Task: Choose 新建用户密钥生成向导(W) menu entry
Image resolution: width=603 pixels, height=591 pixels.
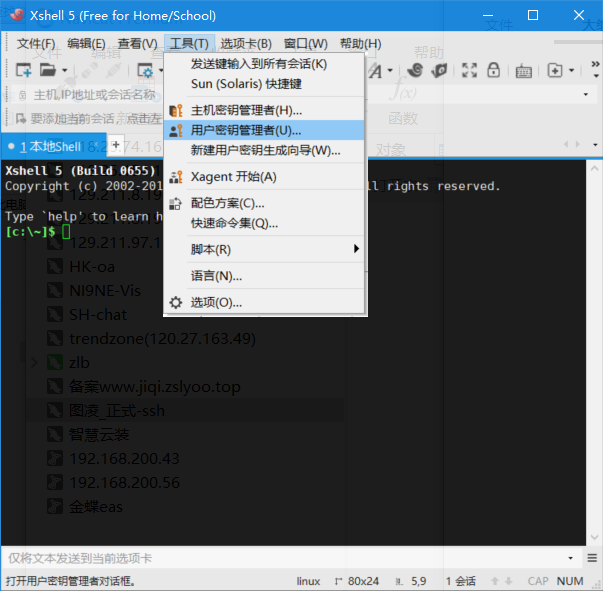Action: [x=265, y=150]
